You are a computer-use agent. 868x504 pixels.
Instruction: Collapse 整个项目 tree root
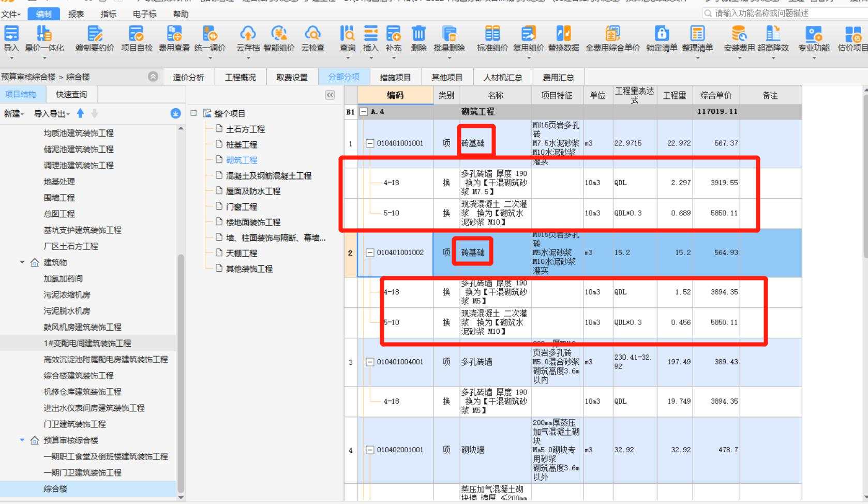[x=193, y=113]
